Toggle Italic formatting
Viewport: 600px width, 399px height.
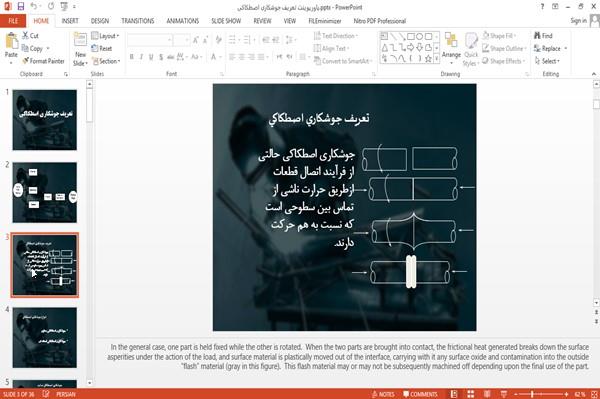(x=141, y=57)
